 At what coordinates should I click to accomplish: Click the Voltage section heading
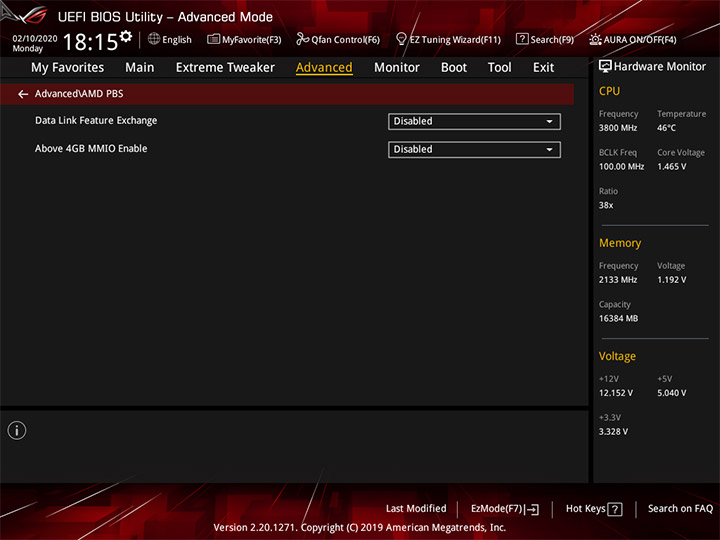[617, 356]
